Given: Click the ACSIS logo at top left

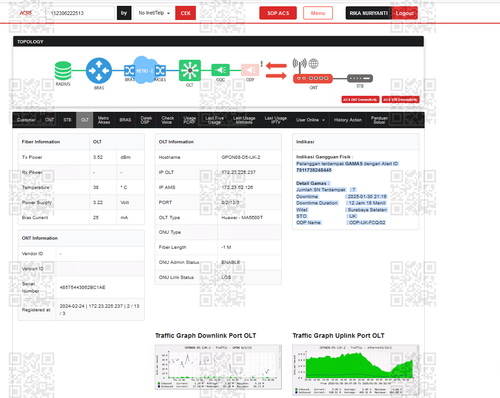Looking at the screenshot, I should click(x=25, y=13).
